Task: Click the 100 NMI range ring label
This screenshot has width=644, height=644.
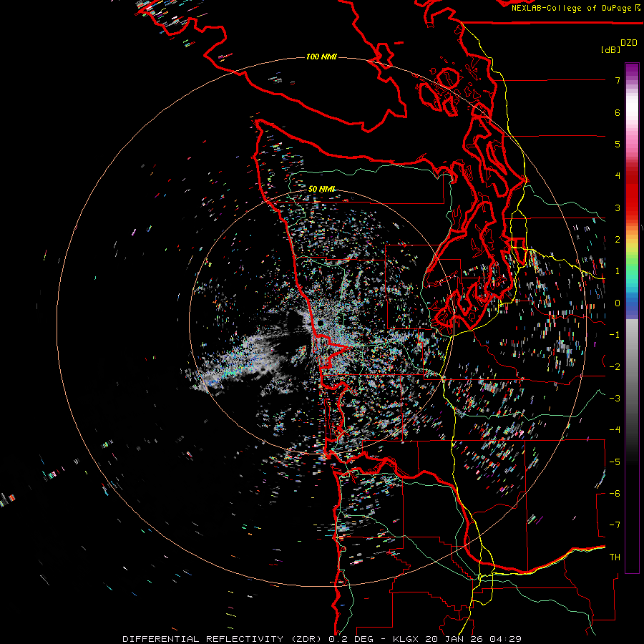Action: [321, 57]
